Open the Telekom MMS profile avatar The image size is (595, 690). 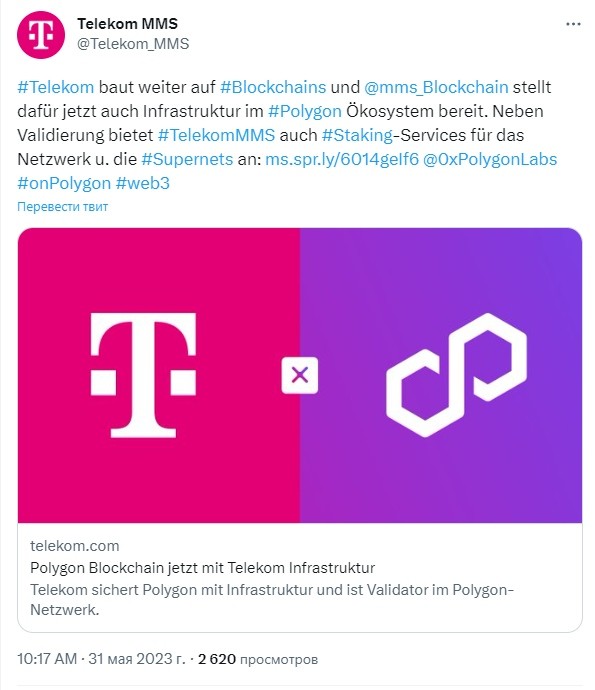click(x=41, y=35)
